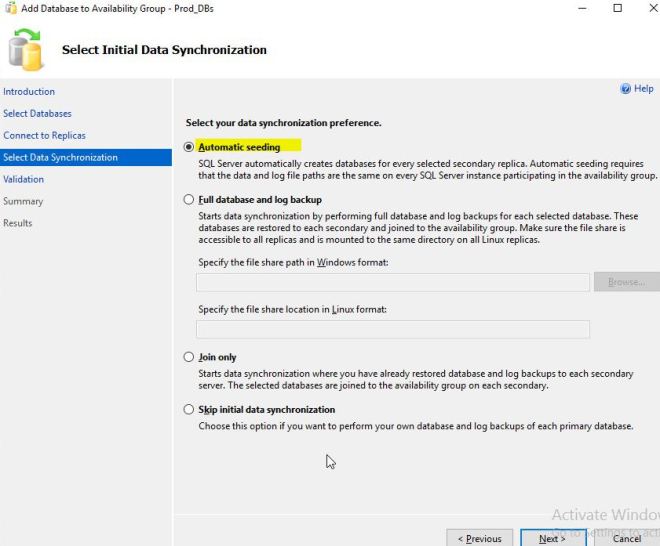
Task: Click the title bar window icon
Action: pyautogui.click(x=9, y=8)
